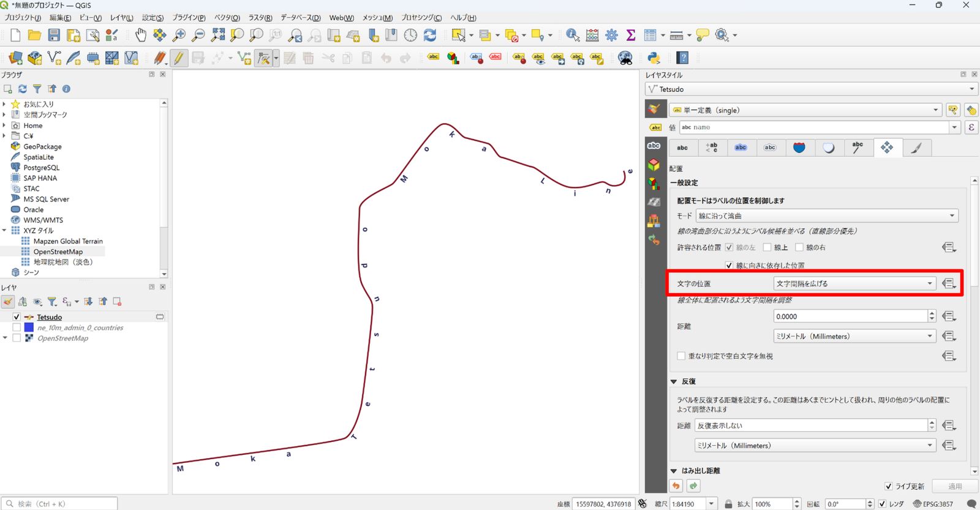The height and width of the screenshot is (510, 980).
Task: Click the Save Project floppy icon
Action: pos(54,35)
